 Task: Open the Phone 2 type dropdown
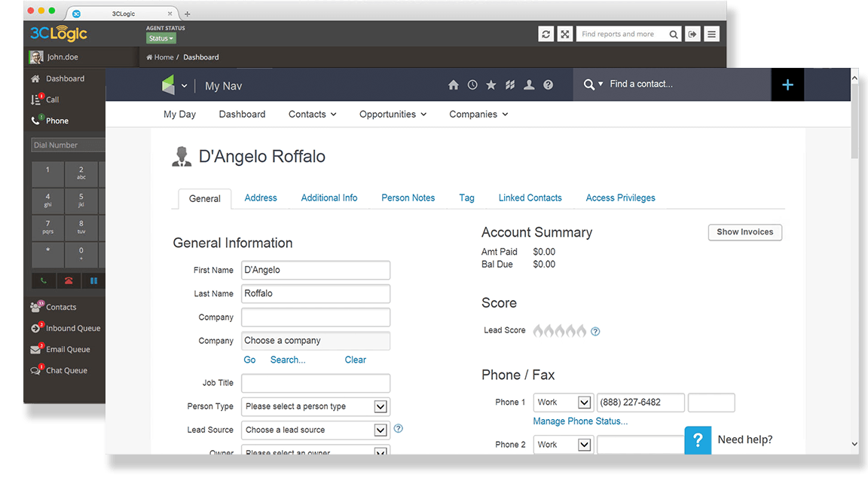coord(563,445)
